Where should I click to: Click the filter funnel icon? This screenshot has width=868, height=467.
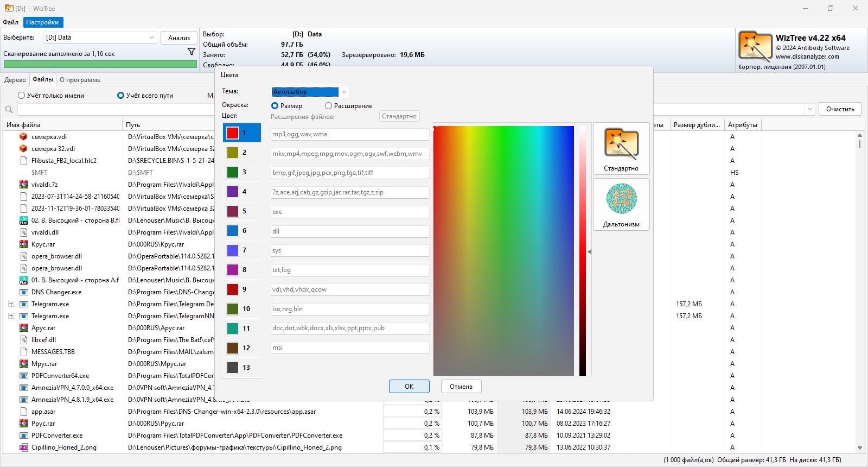click(x=192, y=52)
